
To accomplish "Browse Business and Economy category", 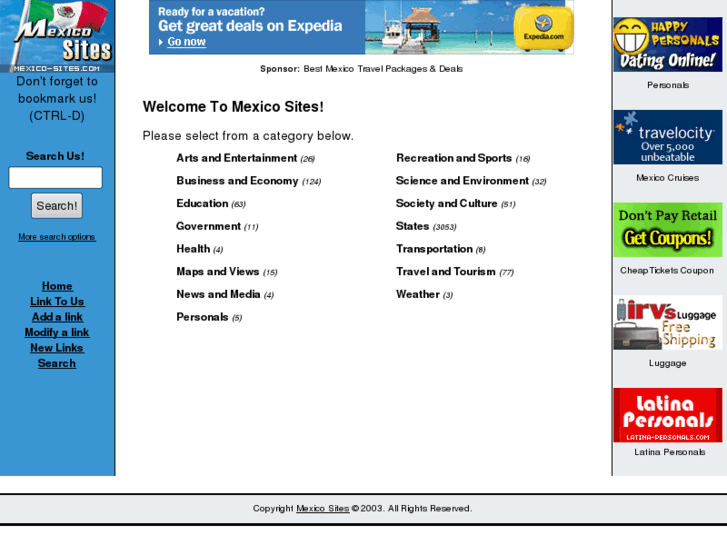I will (x=237, y=181).
